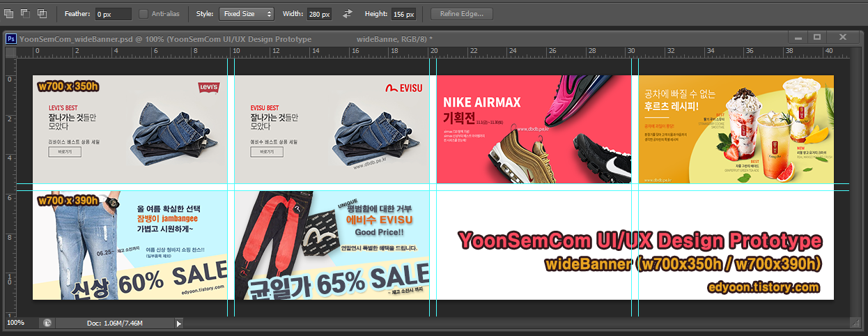Close the YoonSemCom_wideBanner.psd document window
The height and width of the screenshot is (336, 868).
843,37
